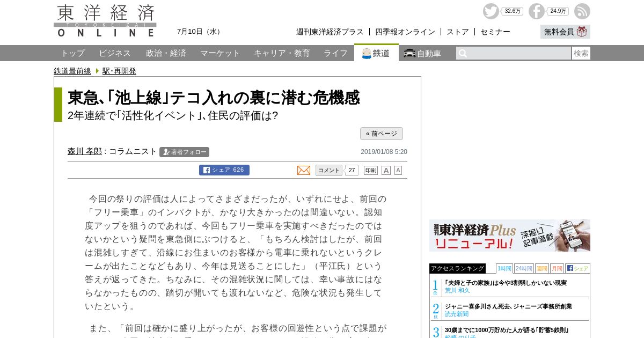Switch ranking to 週間 tab

(542, 268)
